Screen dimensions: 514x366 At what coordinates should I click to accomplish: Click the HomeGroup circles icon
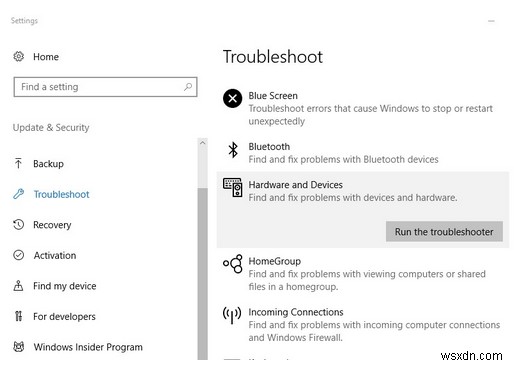tap(233, 264)
